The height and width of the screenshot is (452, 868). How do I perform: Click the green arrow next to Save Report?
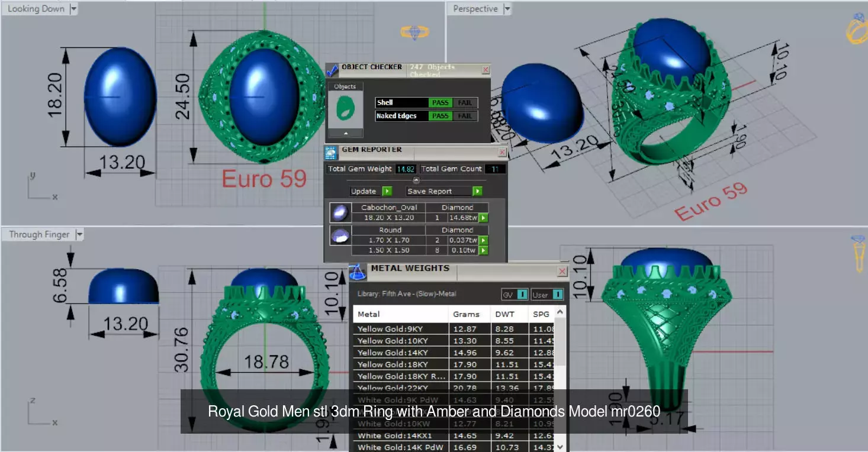(477, 191)
